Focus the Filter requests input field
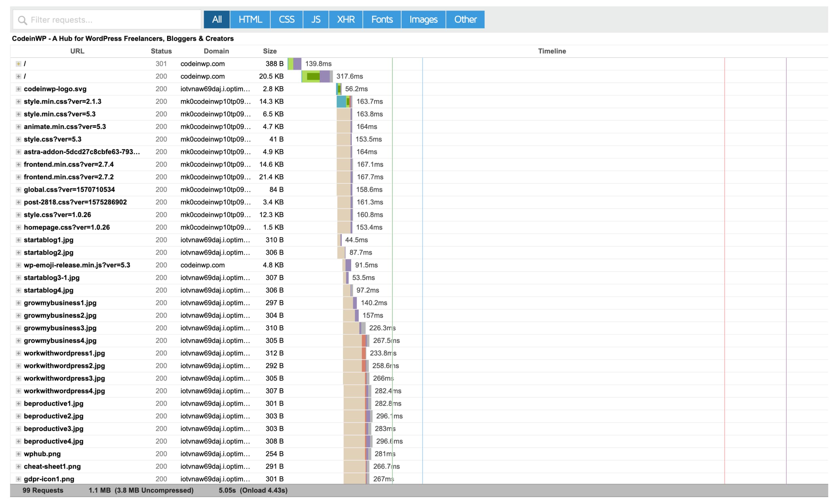The image size is (837, 504). [x=112, y=20]
